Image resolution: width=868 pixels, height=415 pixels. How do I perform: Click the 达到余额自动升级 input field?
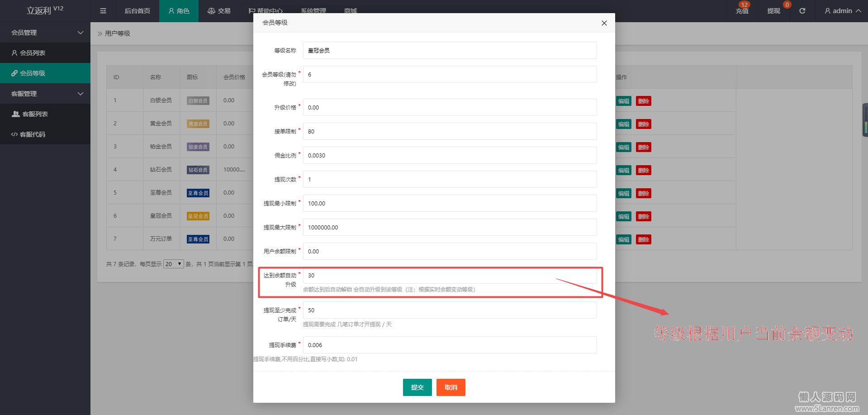(x=450, y=275)
